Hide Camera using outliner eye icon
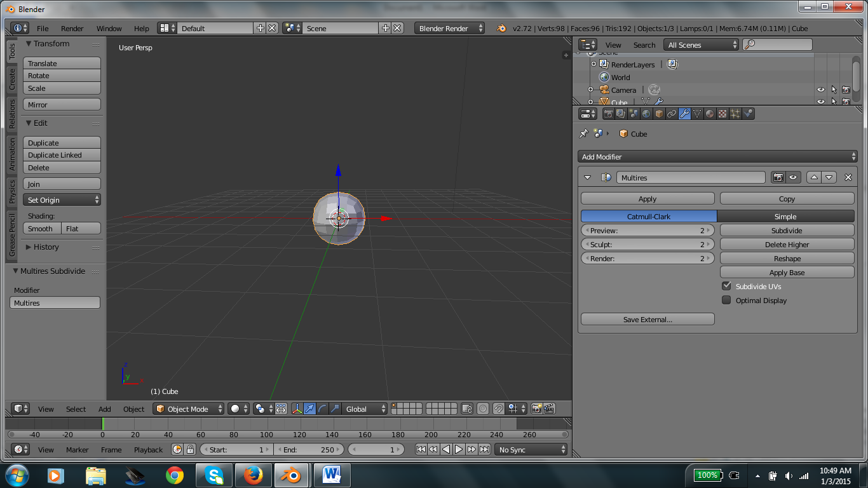Viewport: 868px width, 488px height. click(x=820, y=90)
